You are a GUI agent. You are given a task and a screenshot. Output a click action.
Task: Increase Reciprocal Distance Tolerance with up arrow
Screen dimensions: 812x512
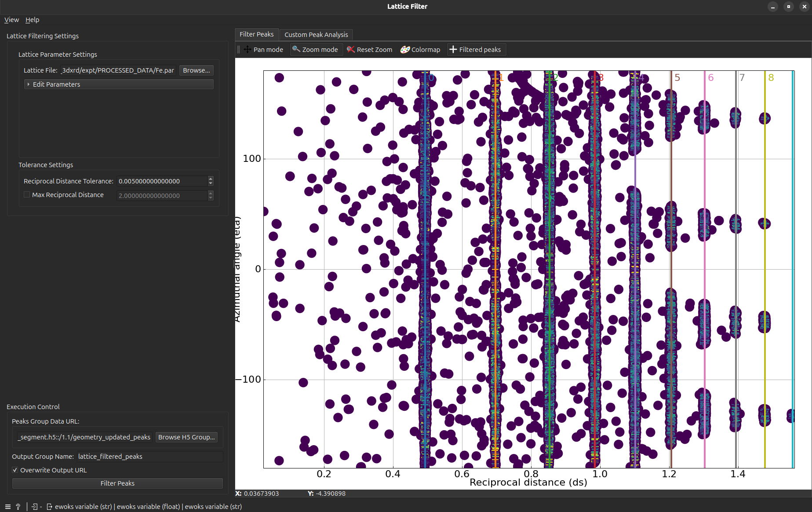[x=211, y=179]
